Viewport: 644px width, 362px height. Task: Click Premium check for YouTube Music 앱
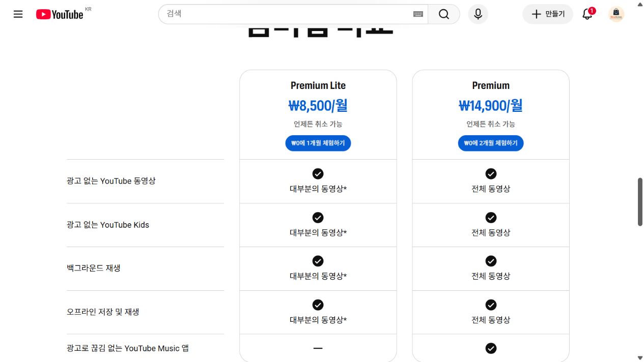pyautogui.click(x=491, y=348)
